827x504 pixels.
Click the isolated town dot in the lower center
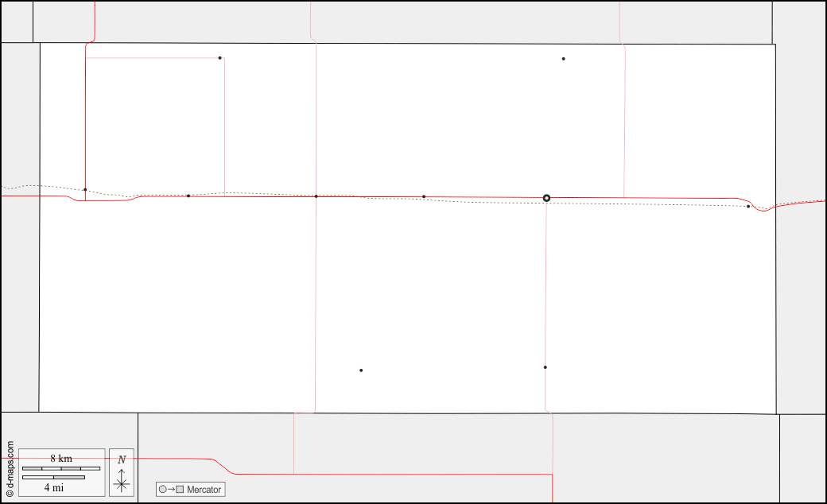(361, 370)
